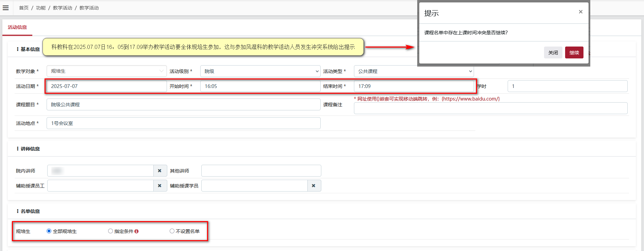Click the 课程名单中存在上课时间冲突是否继续? message

coord(466,33)
